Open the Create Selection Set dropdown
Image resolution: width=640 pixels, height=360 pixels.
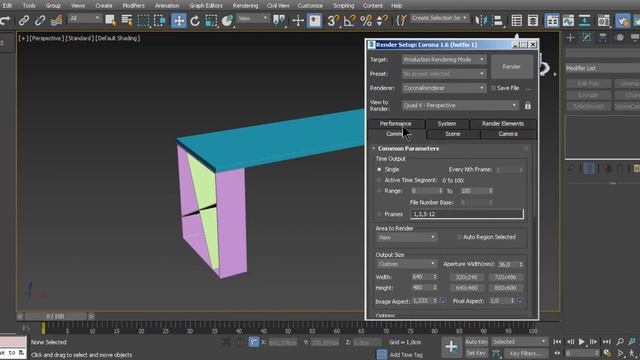coord(439,18)
